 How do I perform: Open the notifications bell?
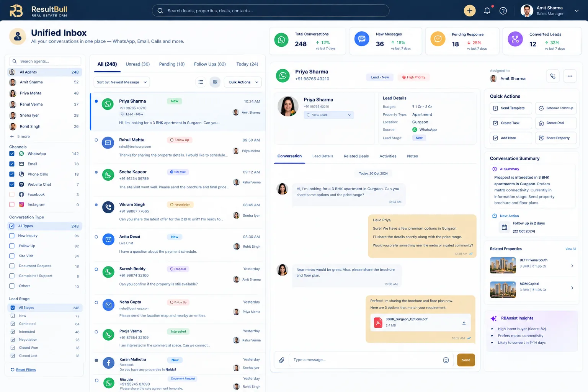[x=487, y=11]
